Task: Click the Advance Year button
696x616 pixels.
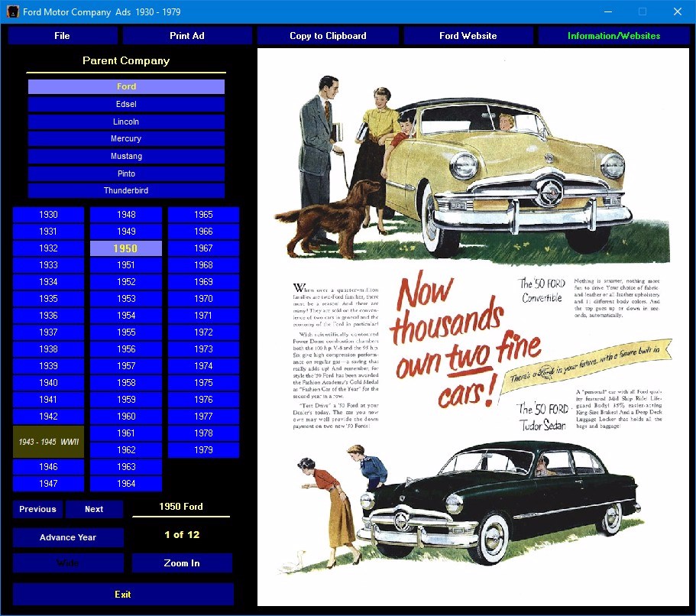Action: pyautogui.click(x=68, y=537)
